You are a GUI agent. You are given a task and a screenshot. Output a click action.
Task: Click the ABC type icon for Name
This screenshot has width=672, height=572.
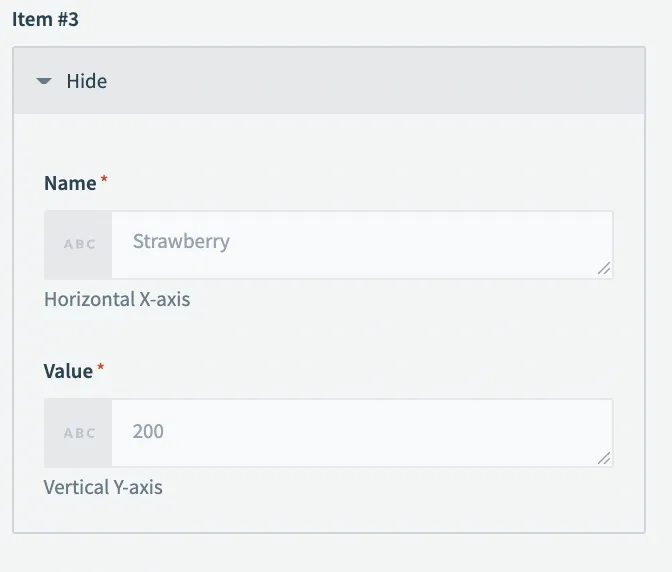[x=79, y=244]
